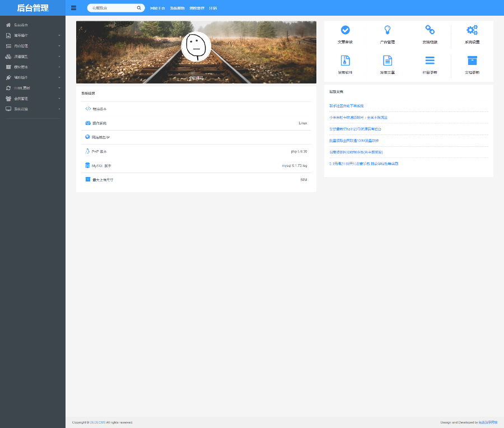Expand the 内容管理 sidebar menu arrow
The height and width of the screenshot is (428, 504).
pos(59,46)
